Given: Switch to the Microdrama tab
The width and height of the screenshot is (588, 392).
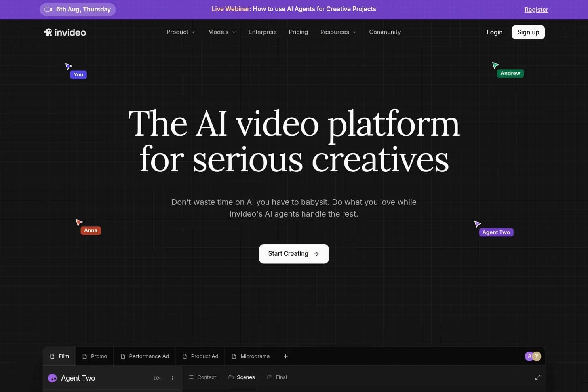Looking at the screenshot, I should click(250, 356).
